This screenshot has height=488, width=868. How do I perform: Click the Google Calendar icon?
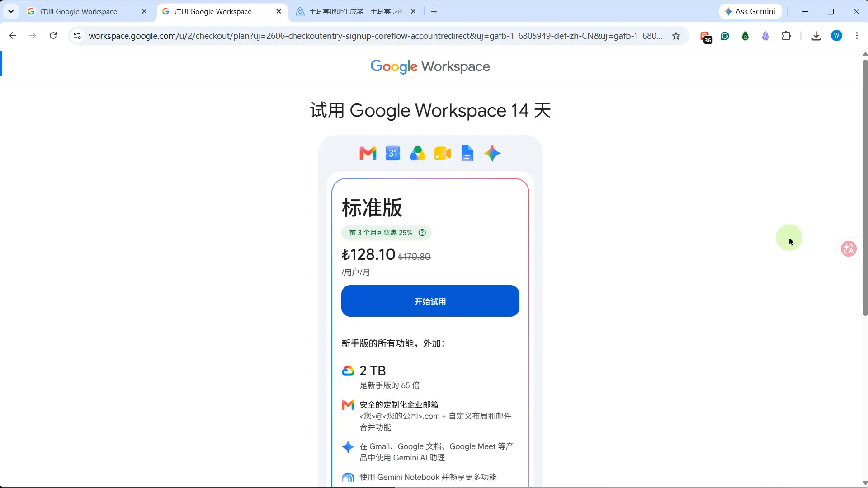point(393,153)
